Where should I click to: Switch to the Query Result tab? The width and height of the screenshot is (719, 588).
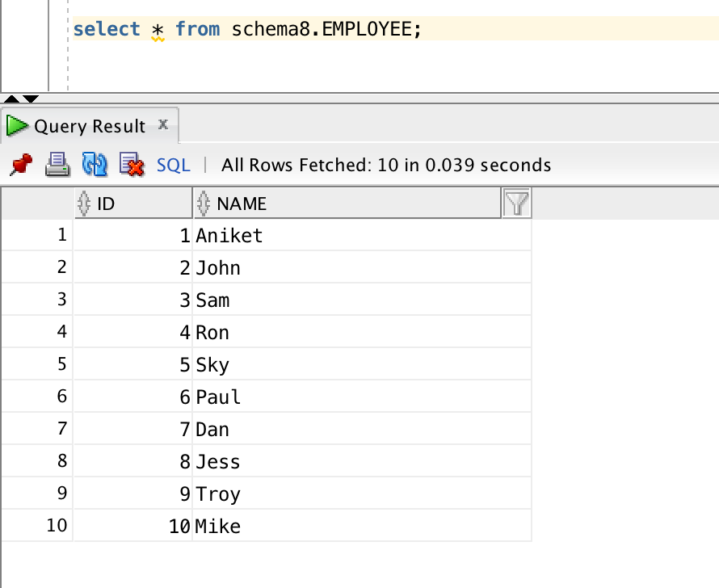click(89, 126)
